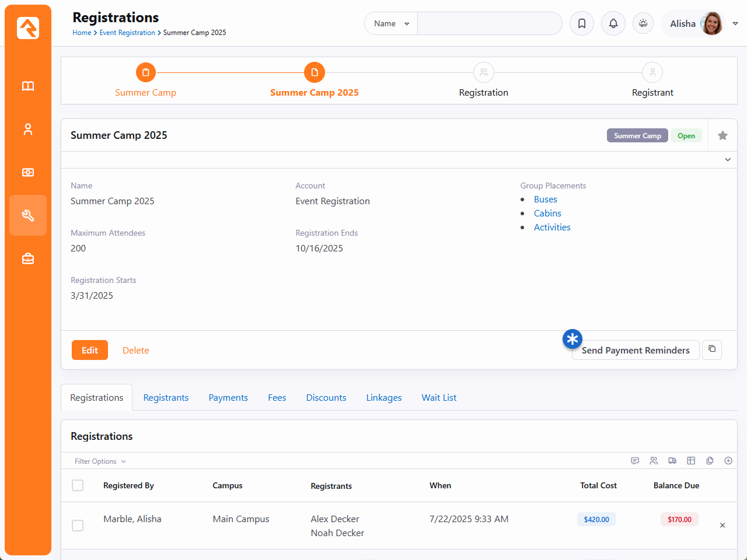Click the communication speech bubble icon in grid toolbar
747x560 pixels.
[635, 461]
